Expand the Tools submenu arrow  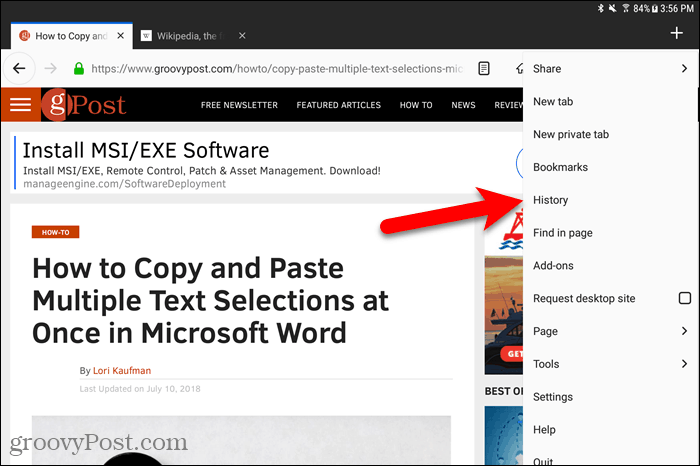pyautogui.click(x=684, y=364)
